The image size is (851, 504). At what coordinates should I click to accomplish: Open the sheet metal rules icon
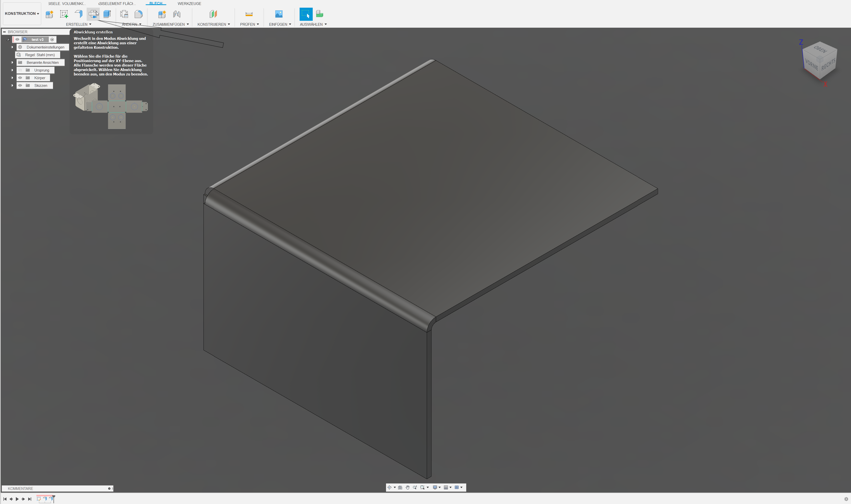click(124, 14)
